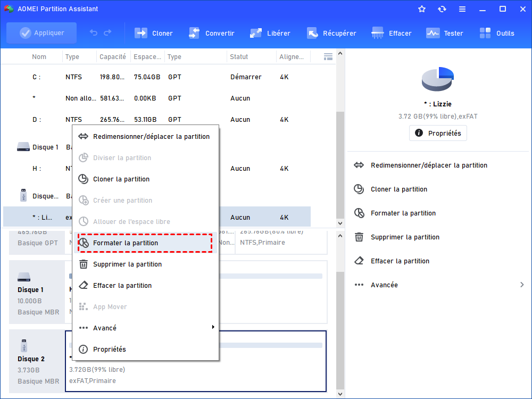Click the Effacer toolbar icon

tap(378, 33)
